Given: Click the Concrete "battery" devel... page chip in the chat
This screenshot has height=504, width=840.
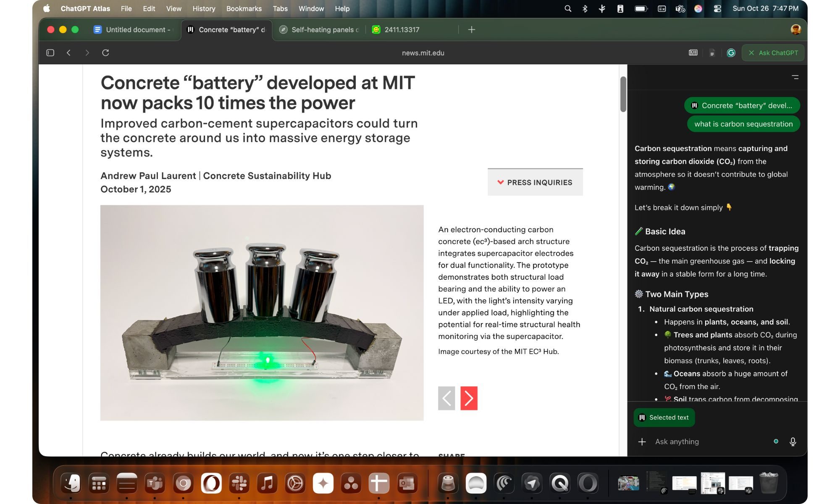Looking at the screenshot, I should (x=742, y=105).
